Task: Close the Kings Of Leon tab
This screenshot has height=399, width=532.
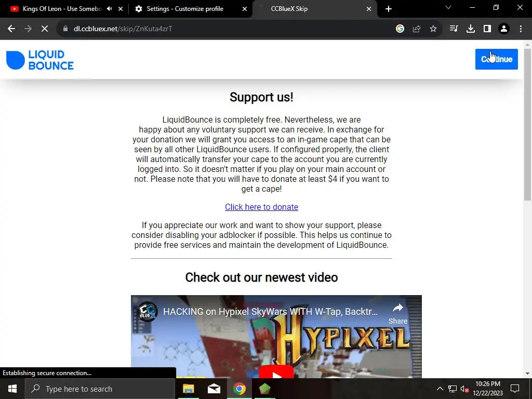Action: click(x=121, y=9)
